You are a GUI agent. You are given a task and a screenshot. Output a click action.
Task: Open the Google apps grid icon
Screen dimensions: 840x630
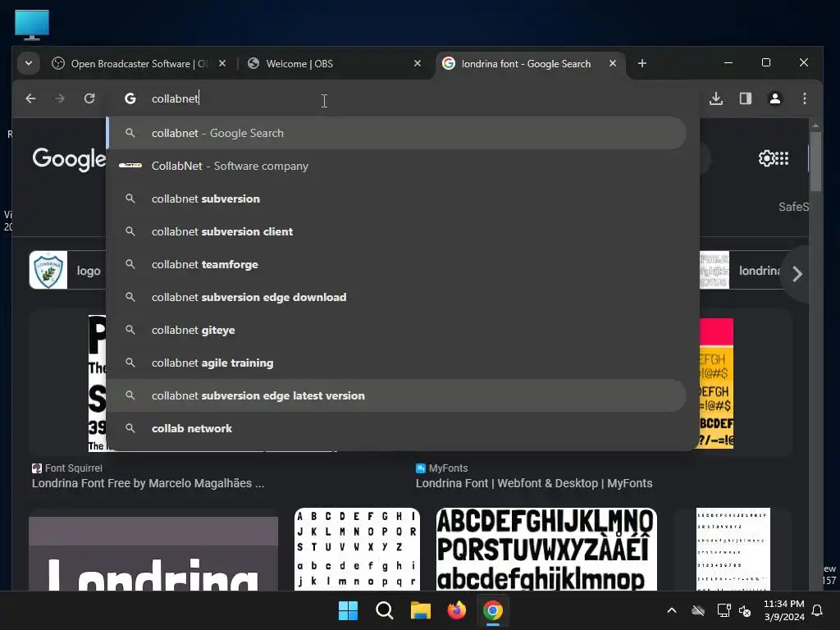pyautogui.click(x=782, y=158)
